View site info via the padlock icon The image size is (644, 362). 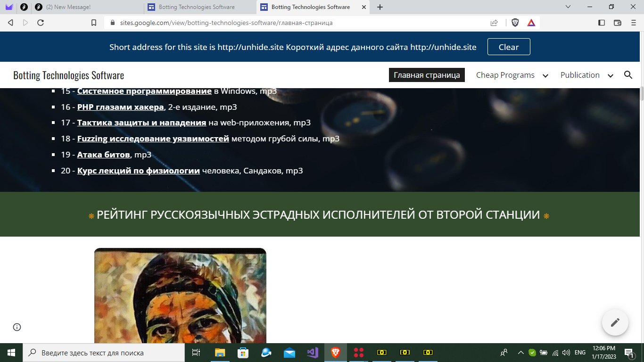112,23
